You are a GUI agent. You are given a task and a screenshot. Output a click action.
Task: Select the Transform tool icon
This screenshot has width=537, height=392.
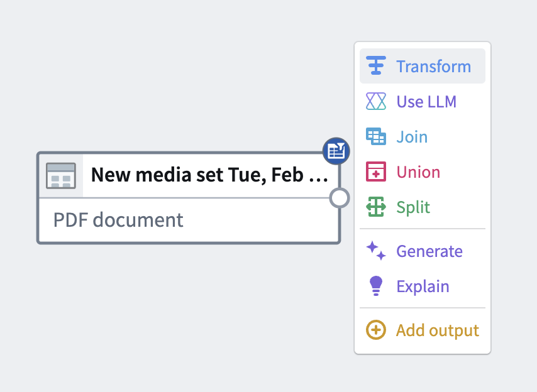[x=376, y=65]
